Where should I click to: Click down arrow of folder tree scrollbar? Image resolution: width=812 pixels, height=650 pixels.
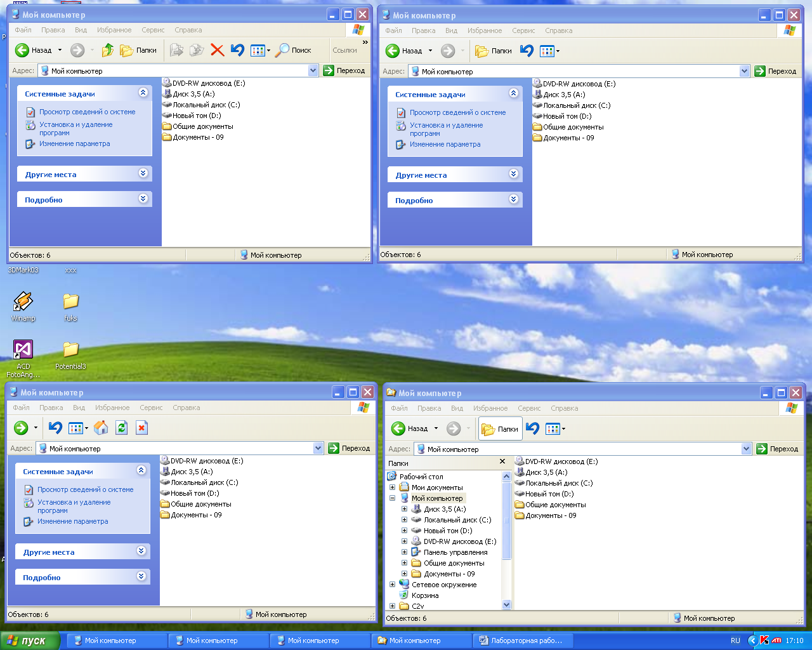[x=506, y=605]
